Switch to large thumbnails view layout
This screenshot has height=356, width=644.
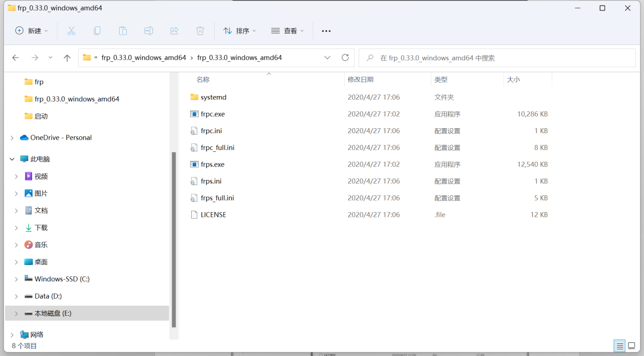pyautogui.click(x=631, y=346)
